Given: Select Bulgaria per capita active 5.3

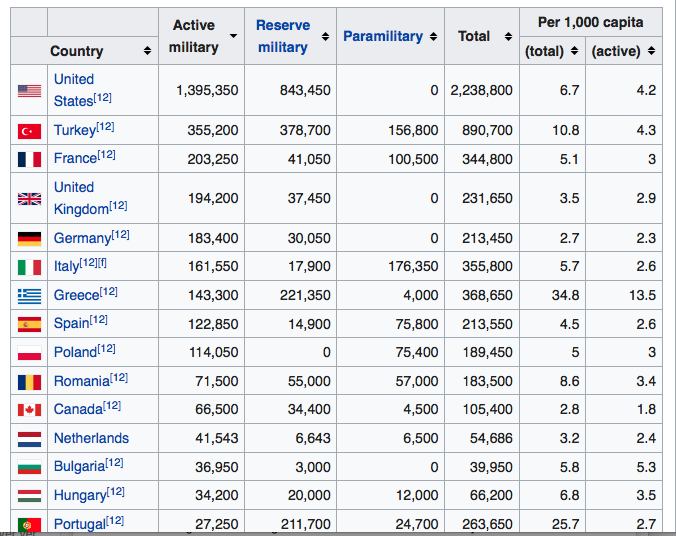Looking at the screenshot, I should [x=646, y=467].
